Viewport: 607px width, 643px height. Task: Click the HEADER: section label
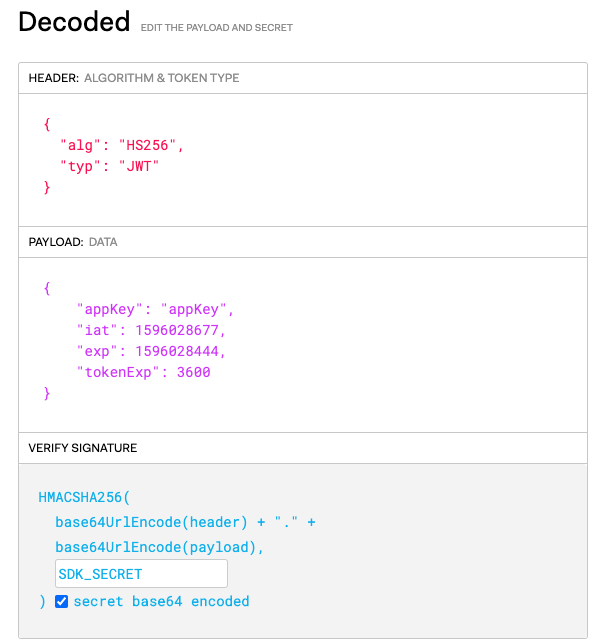(53, 78)
